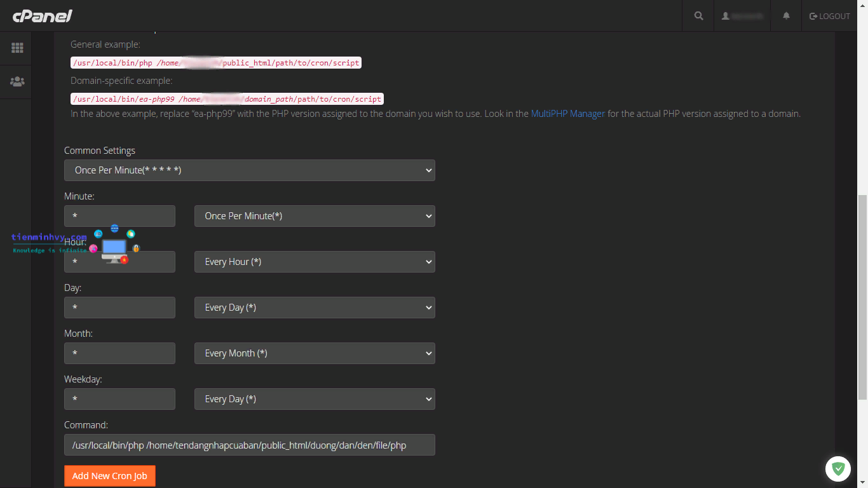Screen dimensions: 868x488
Task: Open the Day field's Every Day dropdown
Action: pos(315,308)
